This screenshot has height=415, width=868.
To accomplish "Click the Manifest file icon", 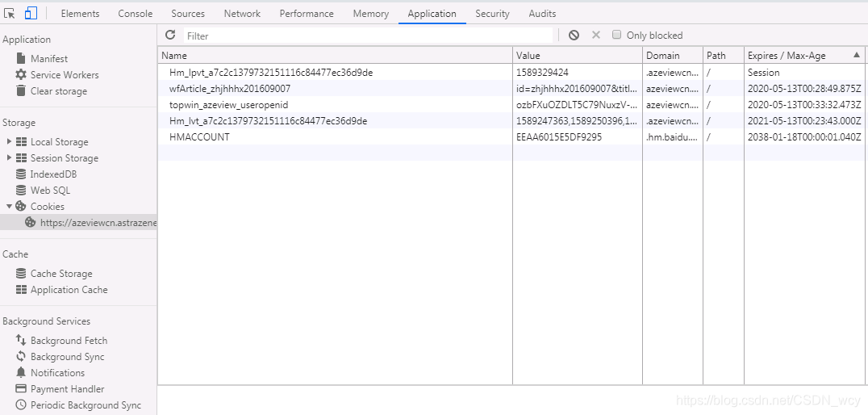I will (21, 58).
